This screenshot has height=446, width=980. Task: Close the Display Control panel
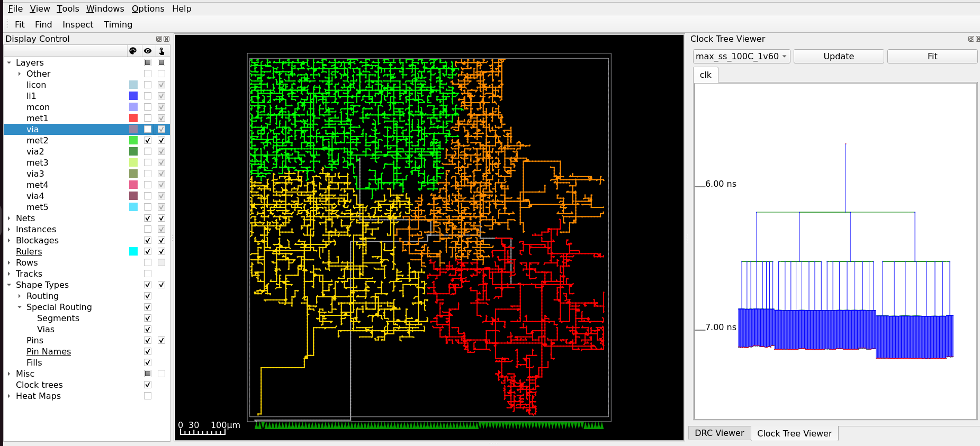pyautogui.click(x=167, y=39)
